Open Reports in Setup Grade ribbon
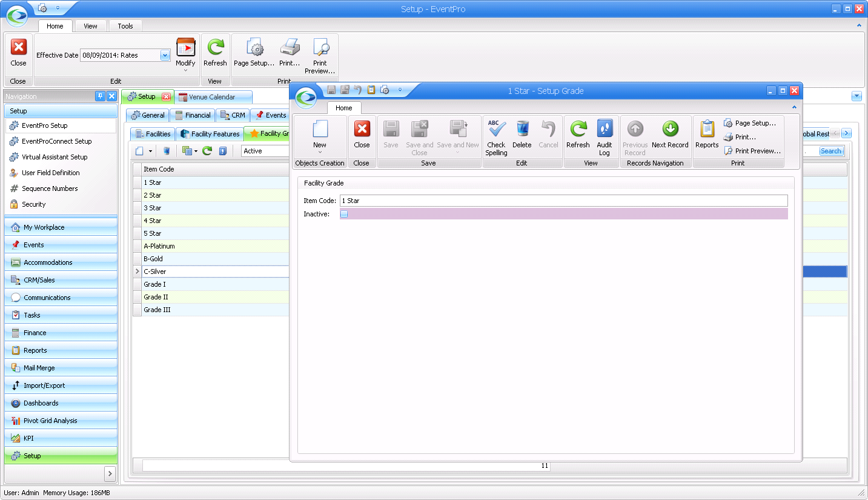The height and width of the screenshot is (500, 868). [707, 134]
